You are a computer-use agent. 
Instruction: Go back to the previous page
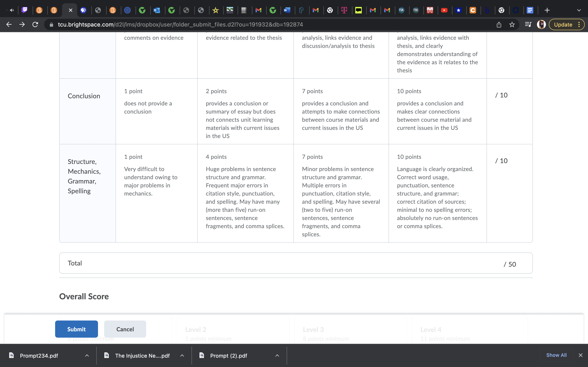[x=9, y=24]
